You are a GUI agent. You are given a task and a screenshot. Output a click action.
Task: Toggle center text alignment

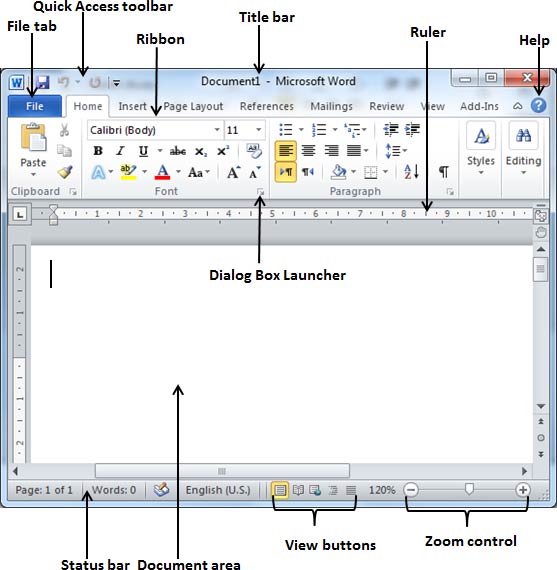[308, 150]
